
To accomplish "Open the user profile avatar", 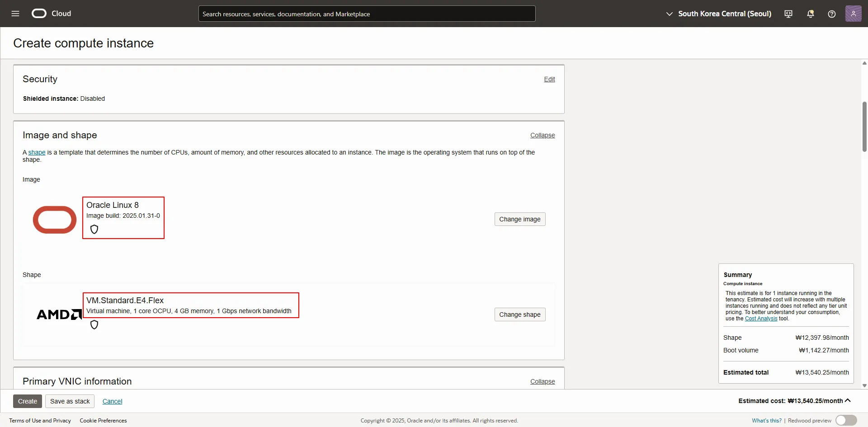I will (x=854, y=14).
